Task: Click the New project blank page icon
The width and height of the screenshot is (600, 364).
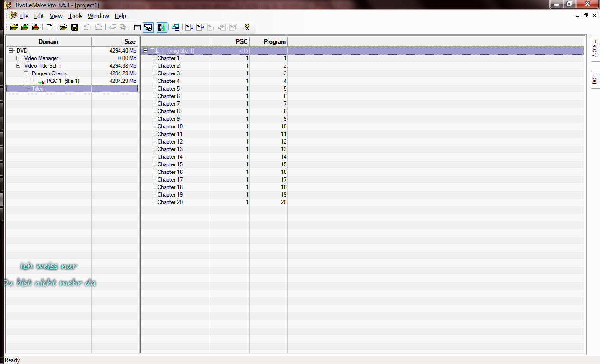Action: click(x=49, y=27)
